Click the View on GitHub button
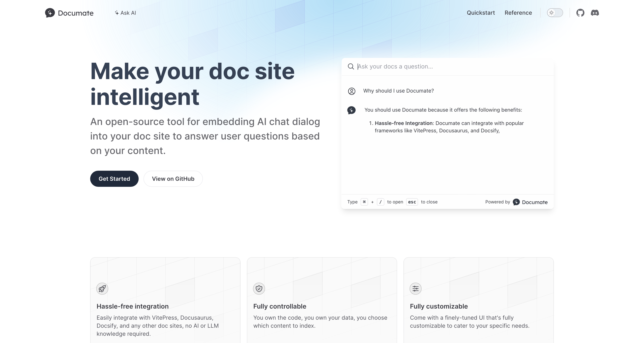Viewport: 644px width, 343px height. pos(173,179)
